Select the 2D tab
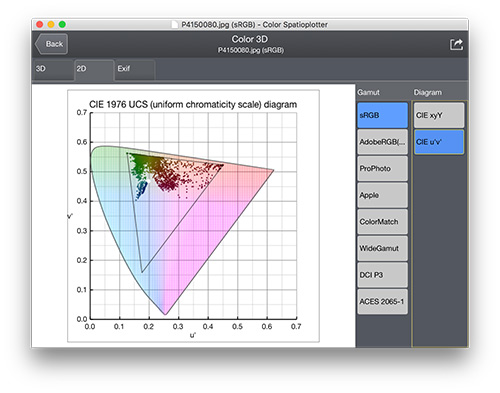 coord(94,69)
